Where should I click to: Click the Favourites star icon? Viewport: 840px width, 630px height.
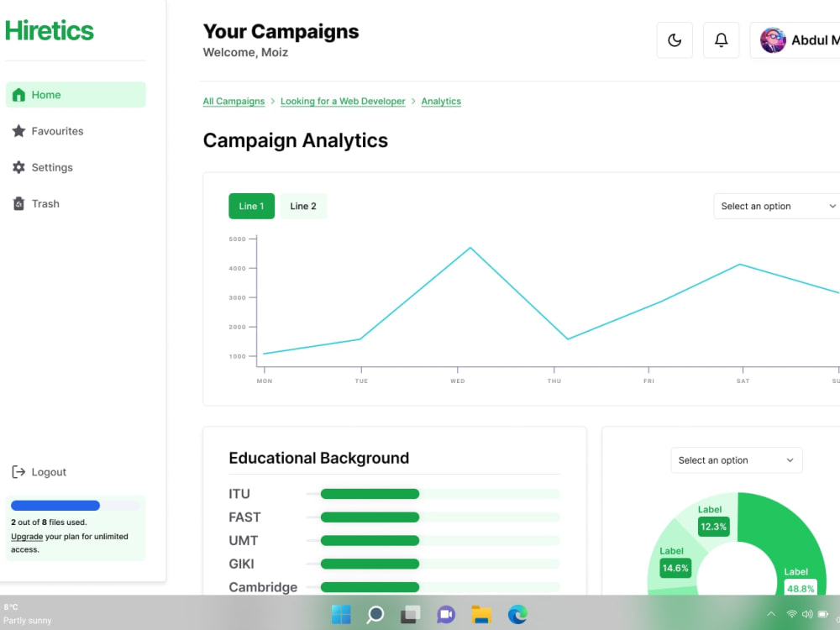[x=18, y=131]
